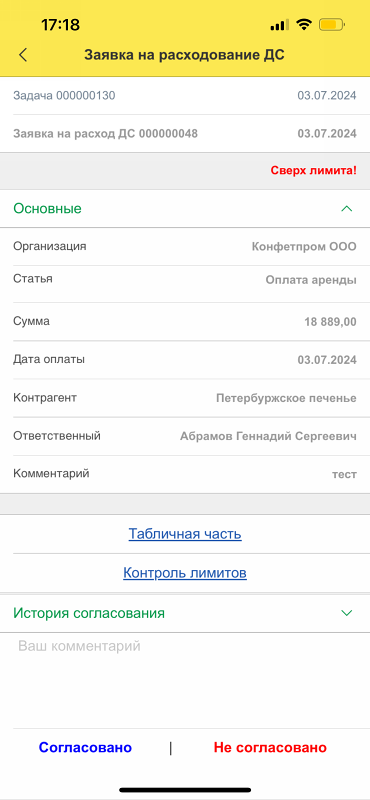Image resolution: width=370 pixels, height=800 pixels.
Task: Tap the back arrow icon
Action: [23, 55]
